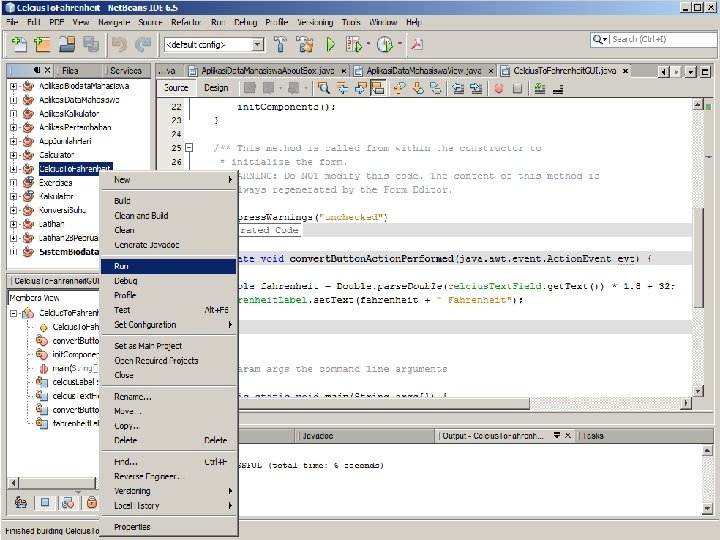Screen dimensions: 720x540
Task: Click the first filter icon under Members View
Action: tap(21, 502)
